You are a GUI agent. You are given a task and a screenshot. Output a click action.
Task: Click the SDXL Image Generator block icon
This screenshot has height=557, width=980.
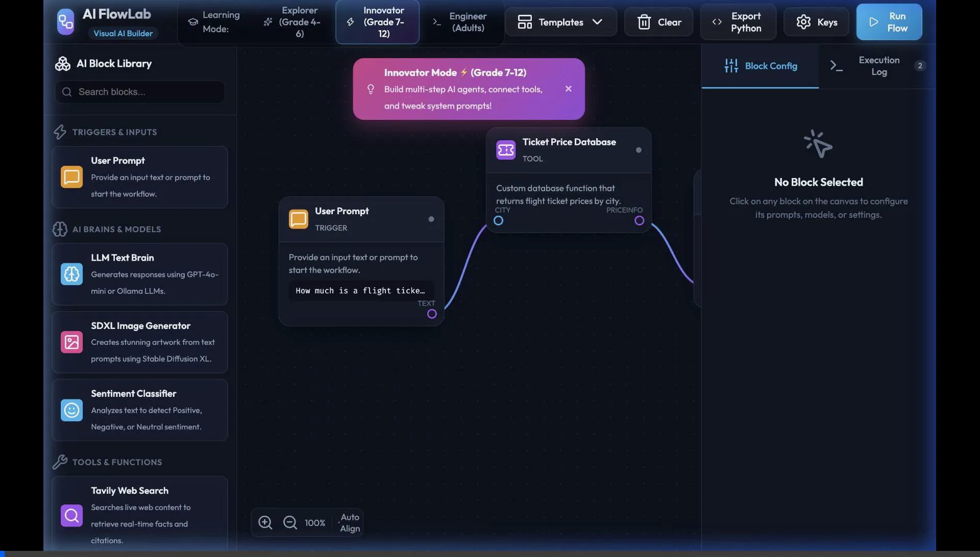coord(71,342)
